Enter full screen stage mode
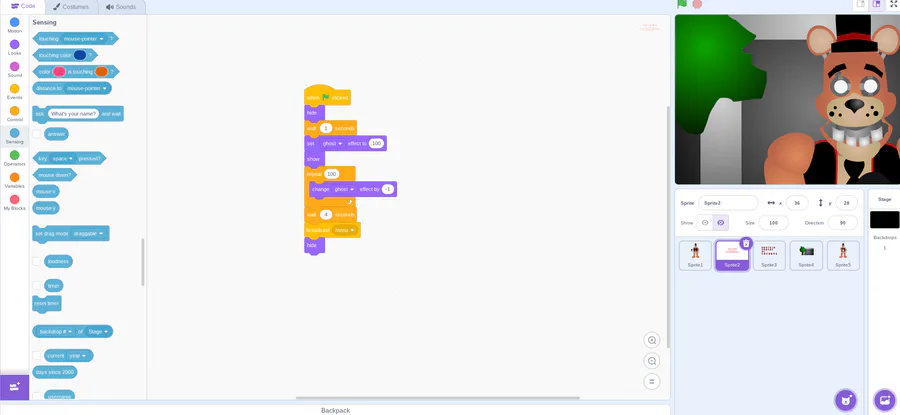Viewport: 900px width, 415px height. [894, 4]
